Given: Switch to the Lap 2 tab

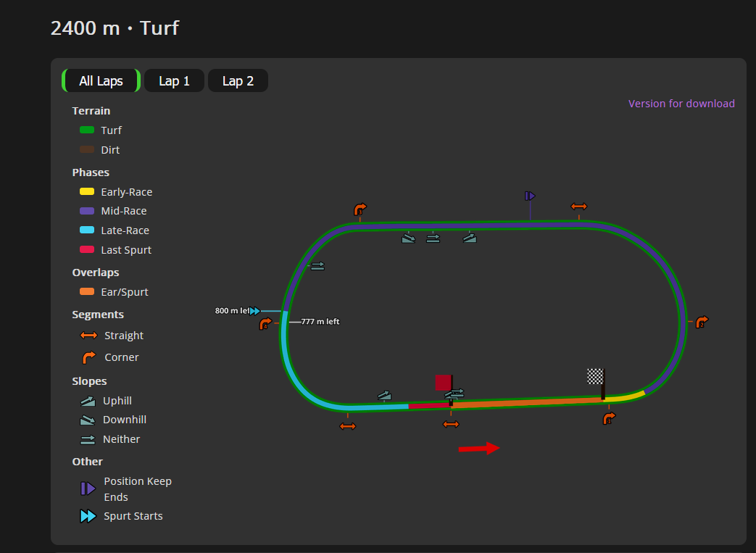Looking at the screenshot, I should [238, 80].
